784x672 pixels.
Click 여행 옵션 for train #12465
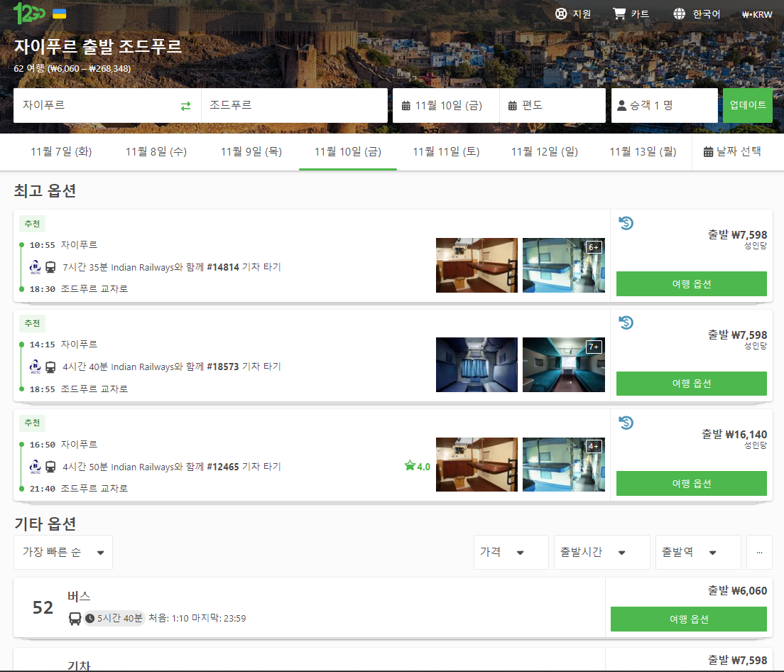pos(692,484)
